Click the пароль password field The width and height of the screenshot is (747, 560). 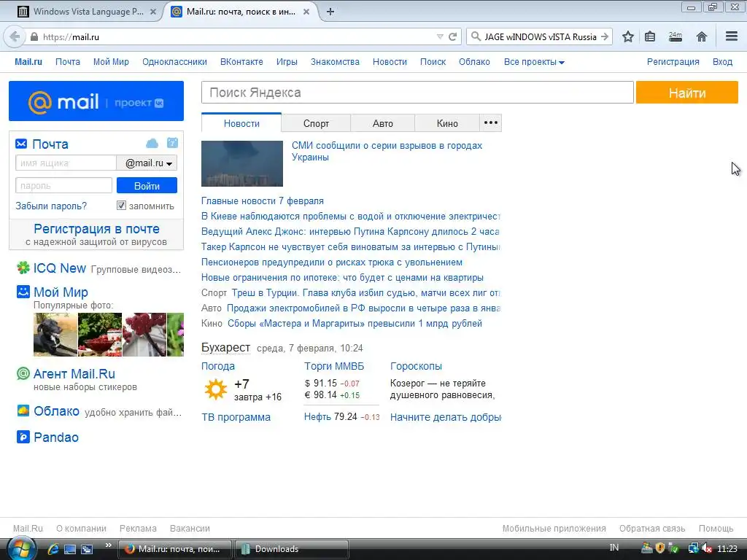click(x=64, y=186)
